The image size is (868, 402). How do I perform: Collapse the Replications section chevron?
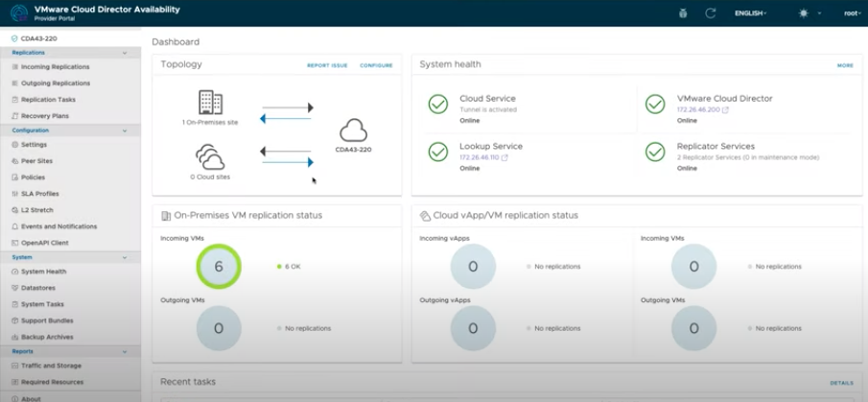coord(125,53)
